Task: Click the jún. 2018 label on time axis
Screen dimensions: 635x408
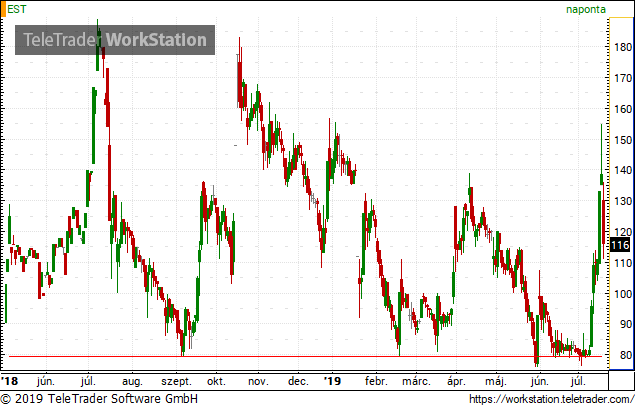Action: point(46,381)
